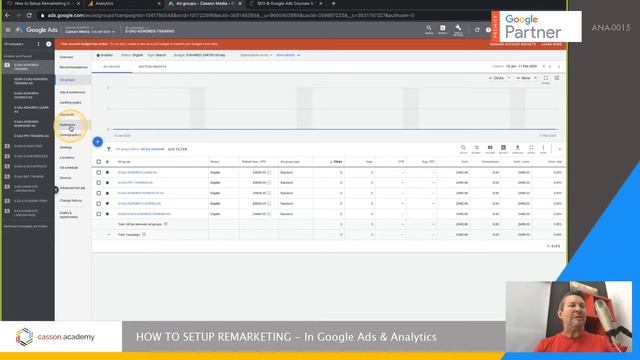
Task: Tick checkbox of the third ad group row
Action: tap(99, 193)
